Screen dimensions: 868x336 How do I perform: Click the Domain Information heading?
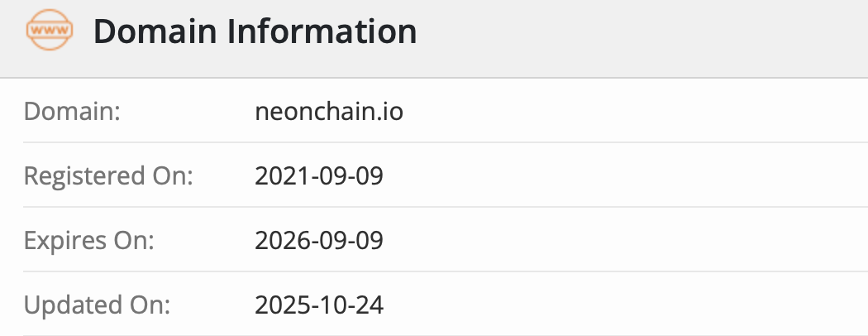(x=255, y=31)
